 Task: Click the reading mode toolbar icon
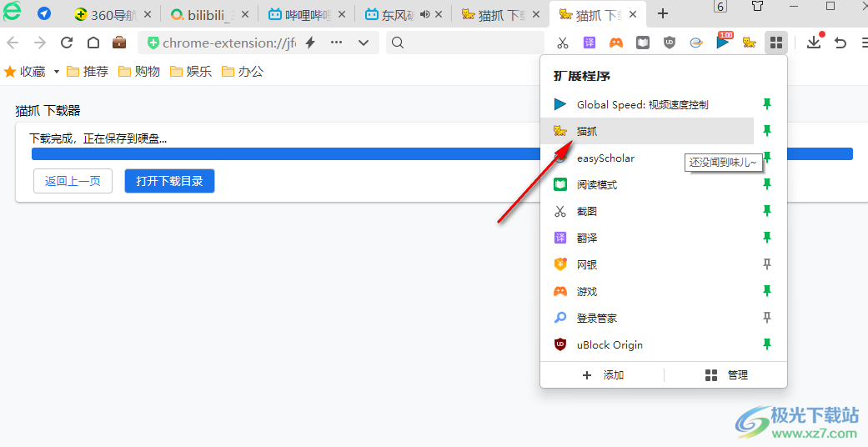coord(643,43)
